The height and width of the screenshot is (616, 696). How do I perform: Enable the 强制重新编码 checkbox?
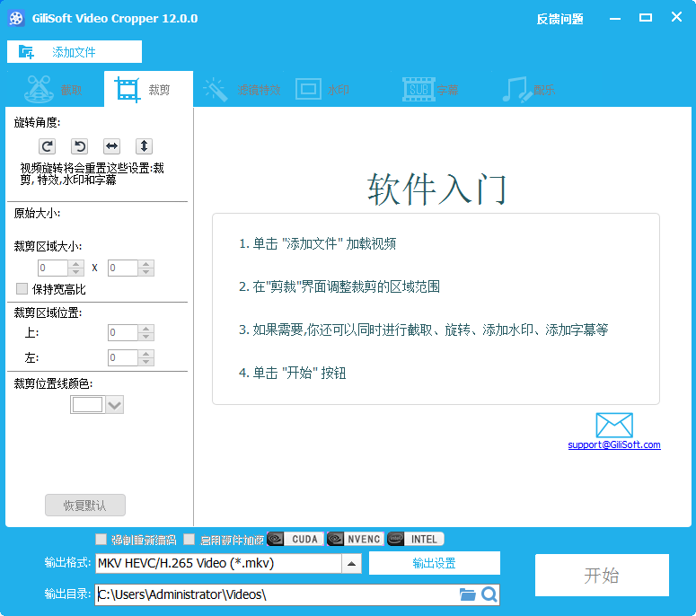click(101, 540)
